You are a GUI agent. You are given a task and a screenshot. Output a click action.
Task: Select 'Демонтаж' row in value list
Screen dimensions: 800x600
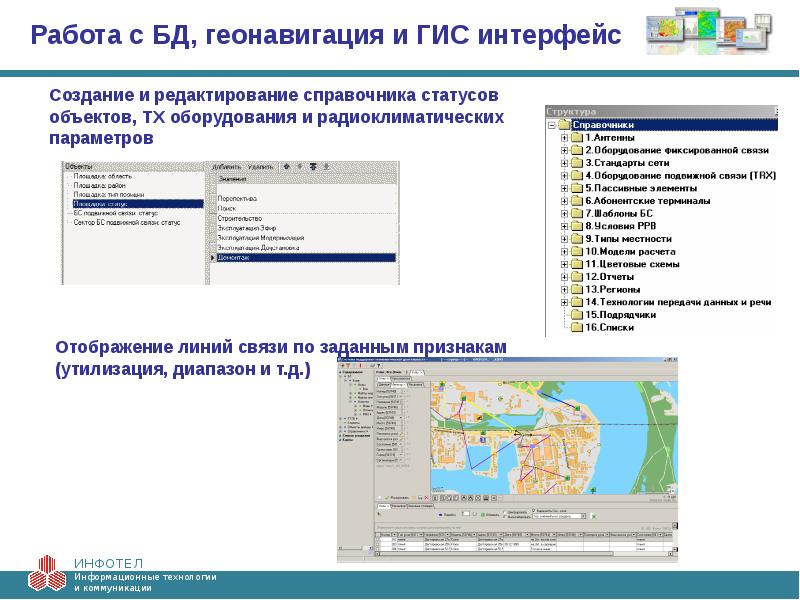pyautogui.click(x=235, y=257)
